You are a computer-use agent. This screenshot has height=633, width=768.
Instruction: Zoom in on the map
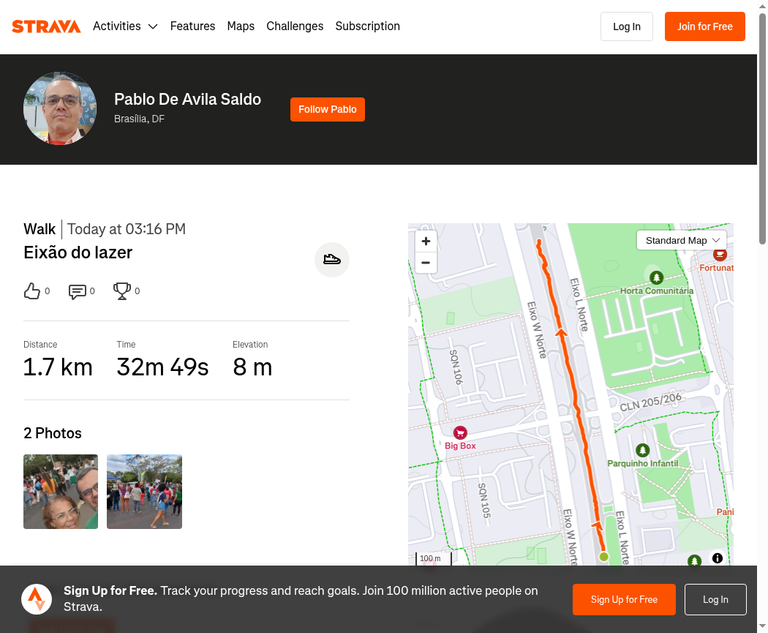[426, 241]
